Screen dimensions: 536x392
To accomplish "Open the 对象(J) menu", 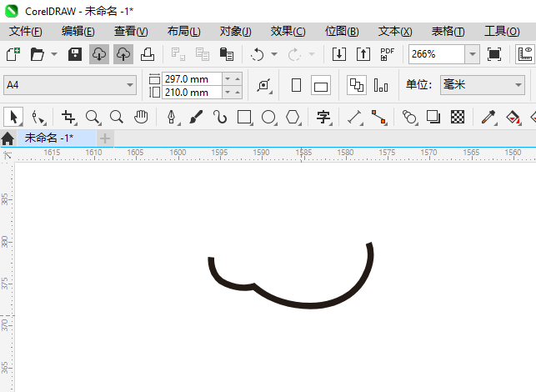I will coord(236,32).
